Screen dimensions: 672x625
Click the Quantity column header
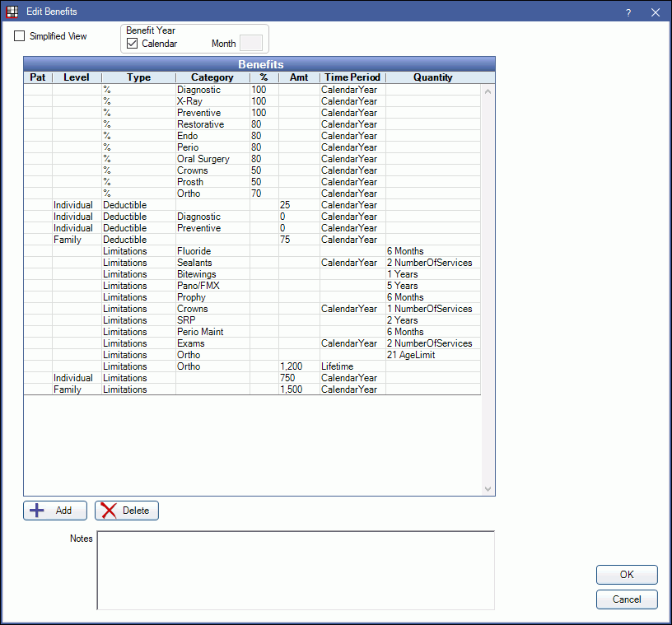(x=433, y=77)
